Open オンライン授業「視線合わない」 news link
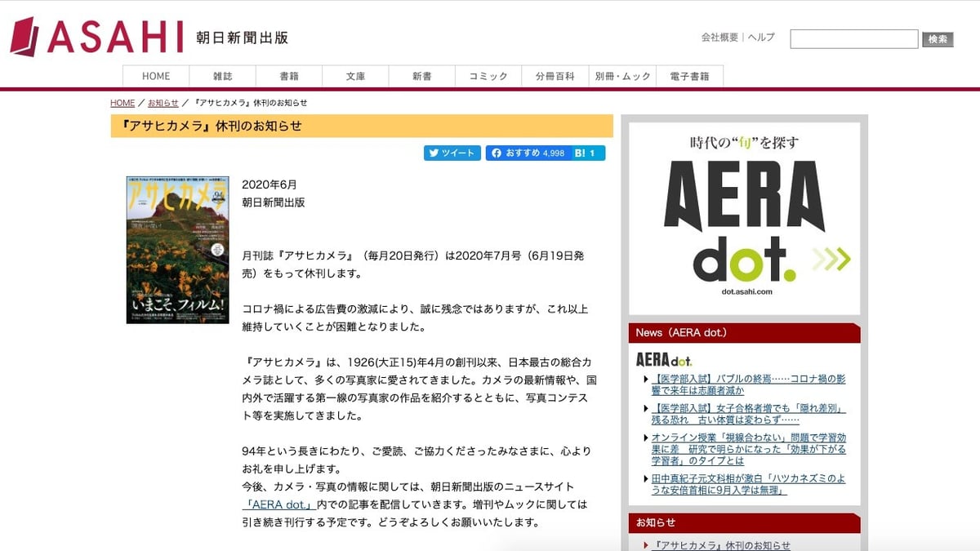980x551 pixels. [748, 449]
